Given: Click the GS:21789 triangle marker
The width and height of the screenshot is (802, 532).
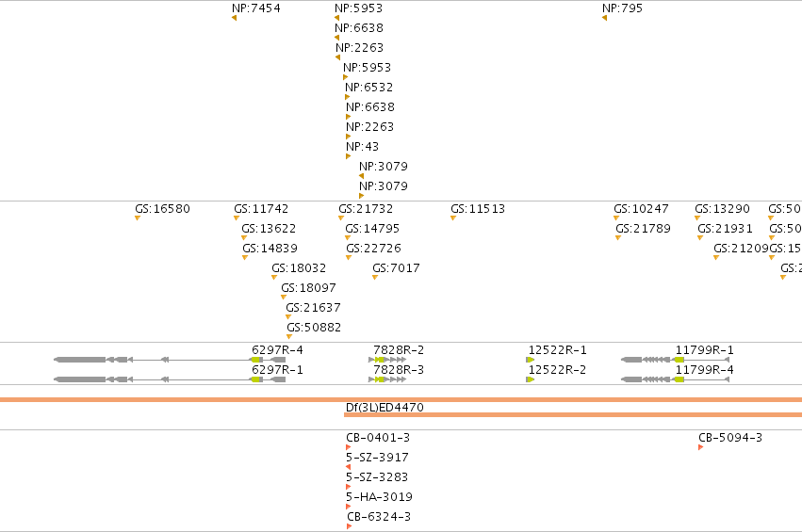Looking at the screenshot, I should (618, 238).
